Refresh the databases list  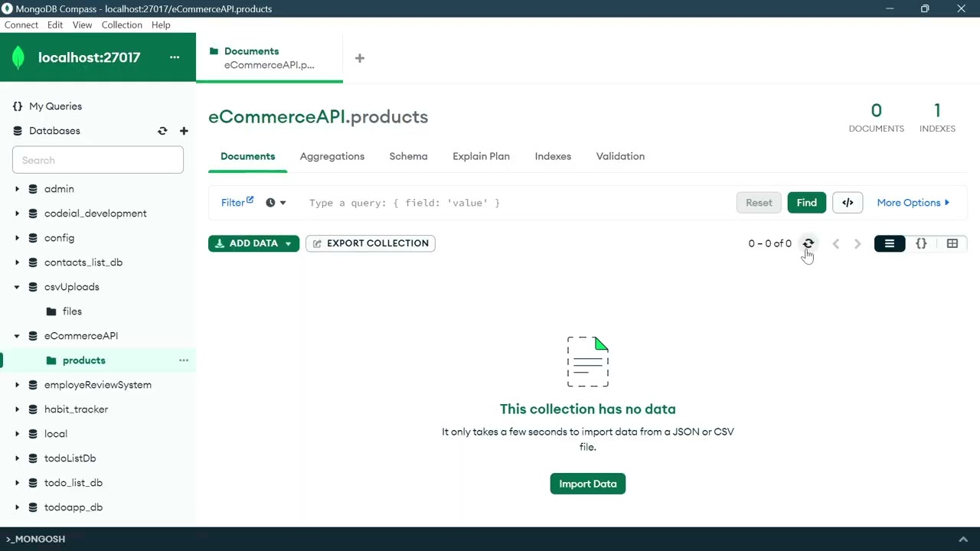point(162,131)
